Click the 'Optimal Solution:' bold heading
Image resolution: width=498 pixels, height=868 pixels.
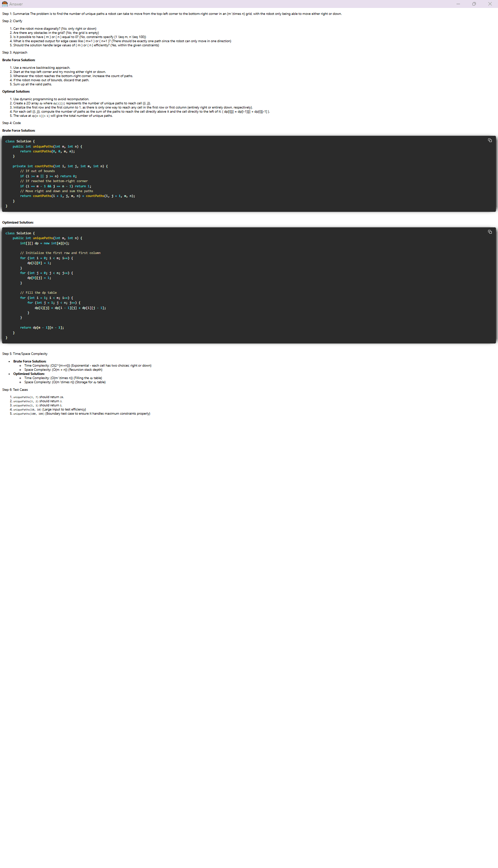[x=16, y=92]
